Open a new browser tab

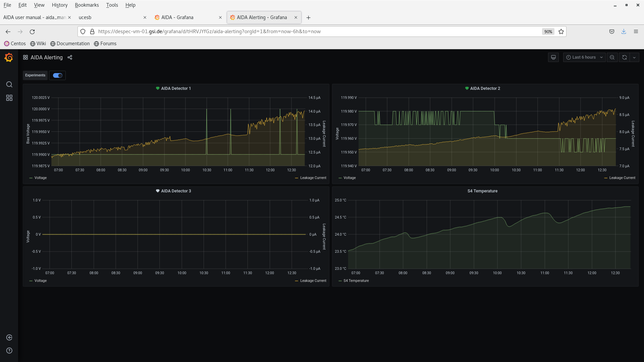309,17
